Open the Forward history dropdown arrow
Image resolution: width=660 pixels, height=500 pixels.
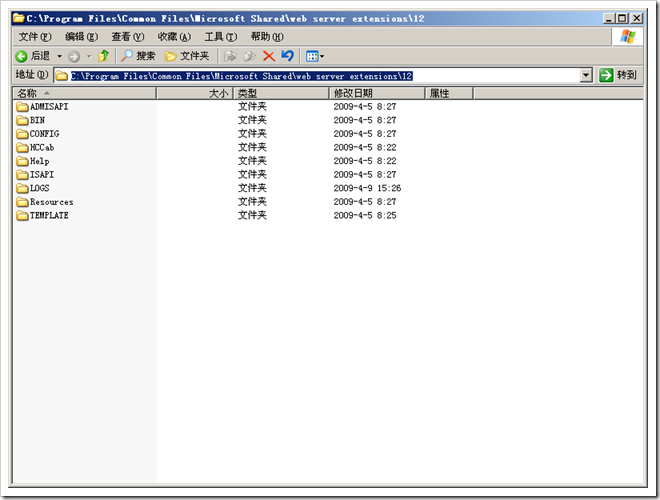[x=89, y=56]
